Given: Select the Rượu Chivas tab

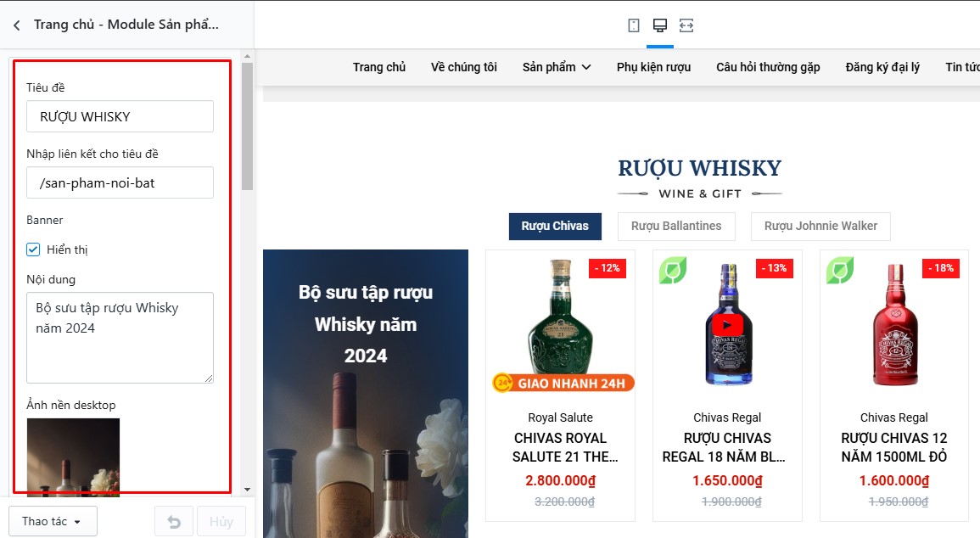Looking at the screenshot, I should pos(555,227).
